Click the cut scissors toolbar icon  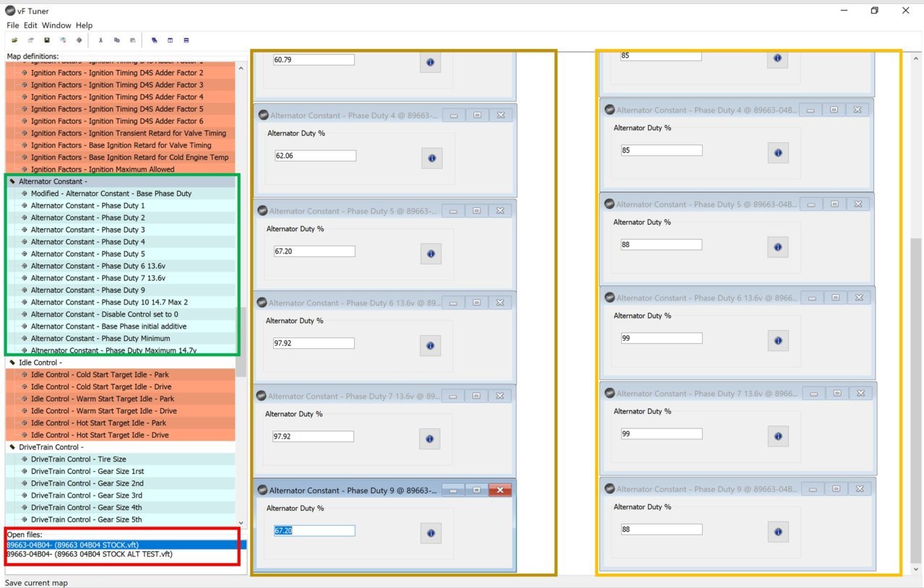point(100,40)
